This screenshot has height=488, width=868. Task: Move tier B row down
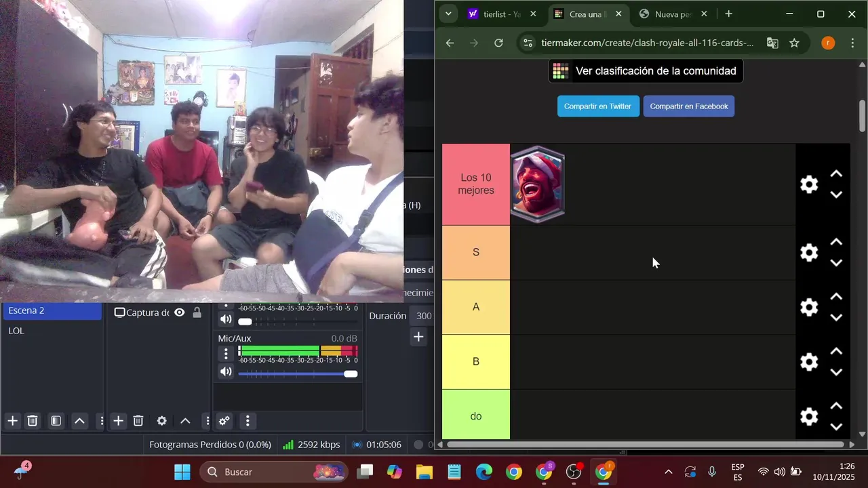tap(836, 372)
